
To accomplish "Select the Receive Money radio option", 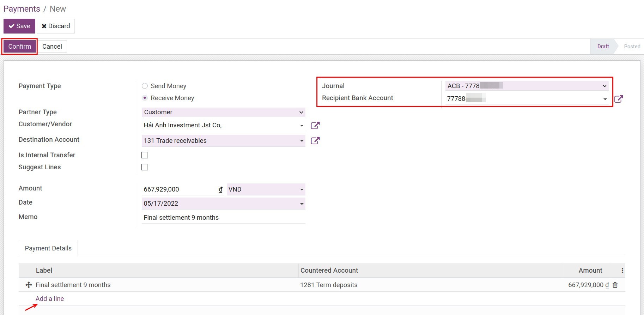I will (x=145, y=98).
